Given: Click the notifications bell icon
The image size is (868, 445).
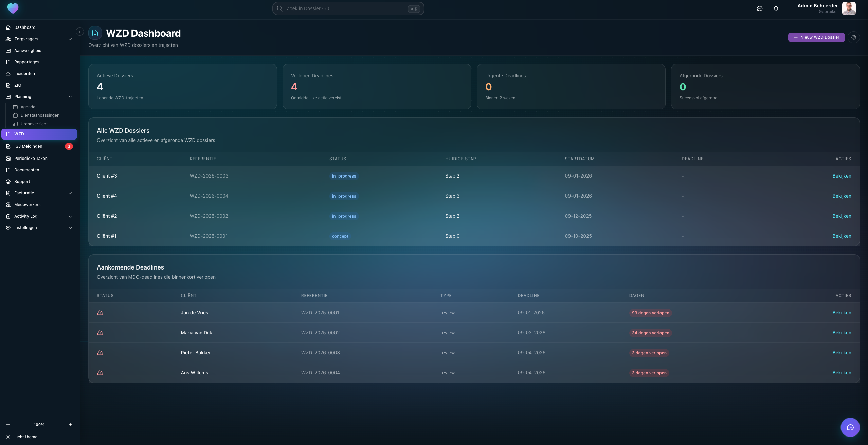Looking at the screenshot, I should (776, 8).
